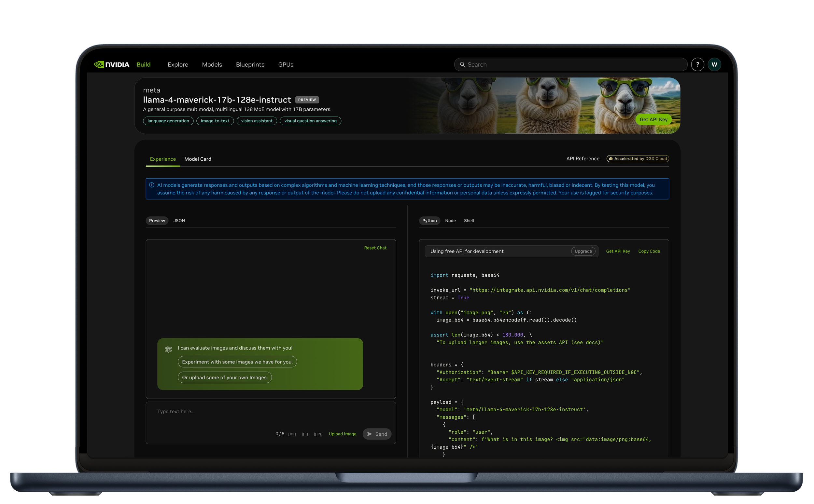Image resolution: width=814 pixels, height=504 pixels.
Task: Open the Model Card tab
Action: [198, 159]
